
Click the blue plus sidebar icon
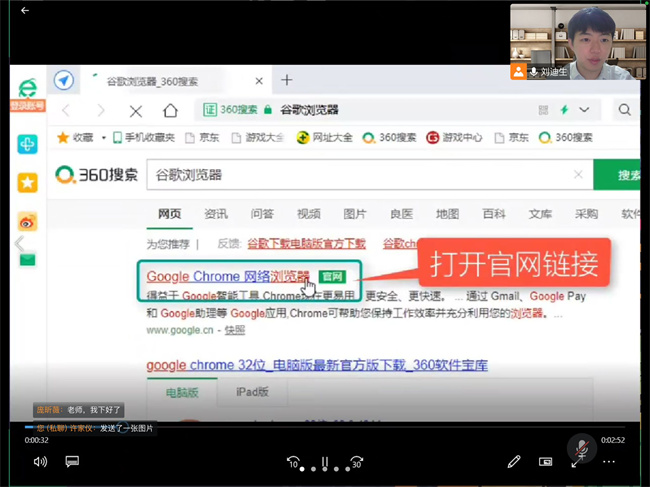tap(27, 144)
